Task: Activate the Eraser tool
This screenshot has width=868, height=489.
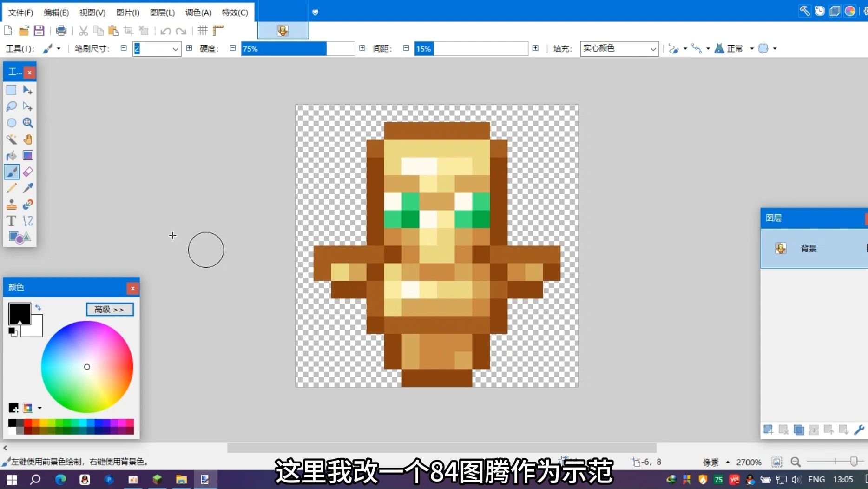Action: pos(28,172)
